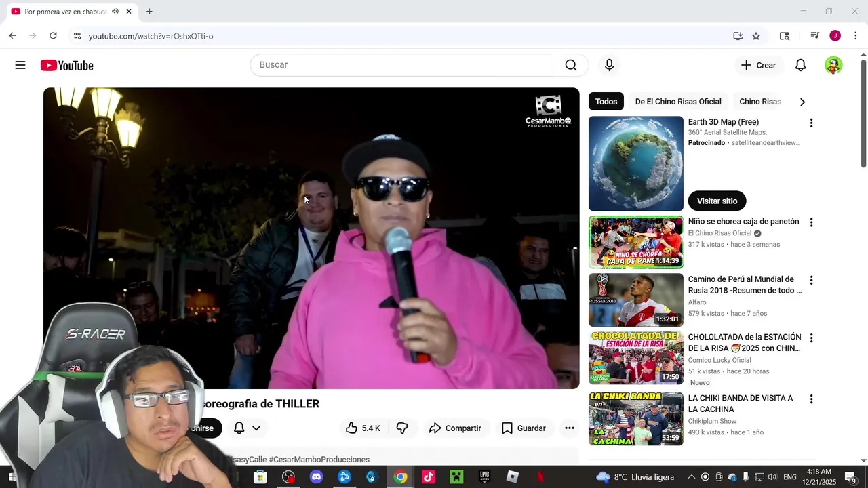Image resolution: width=868 pixels, height=488 pixels.
Task: Open LA CHIKI BANDA DE VISITA title
Action: click(x=741, y=404)
